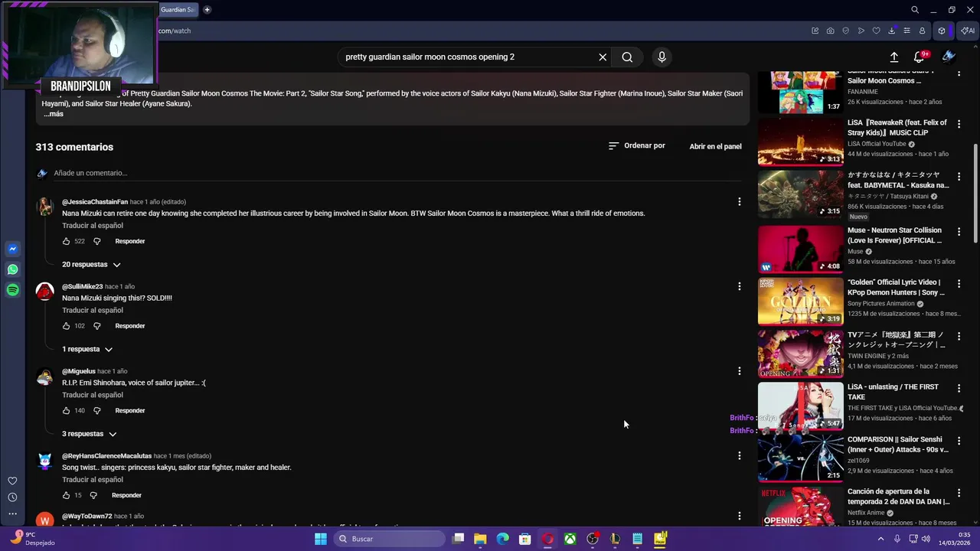Reply to the Miguelus comment
This screenshot has width=980, height=551.
tap(130, 411)
